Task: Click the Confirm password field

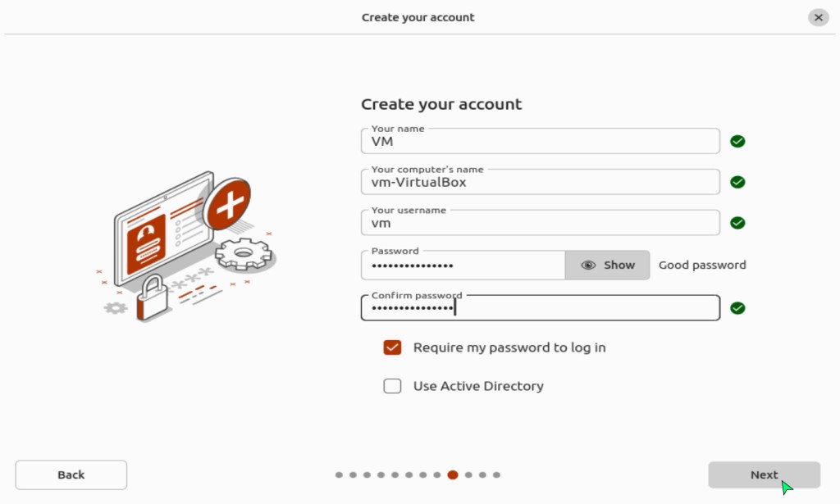Action: click(540, 308)
